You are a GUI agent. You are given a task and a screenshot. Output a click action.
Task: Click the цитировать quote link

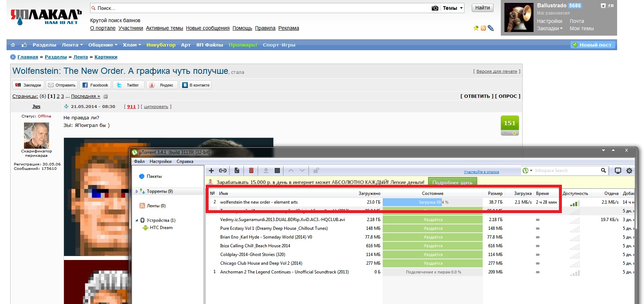click(x=156, y=107)
